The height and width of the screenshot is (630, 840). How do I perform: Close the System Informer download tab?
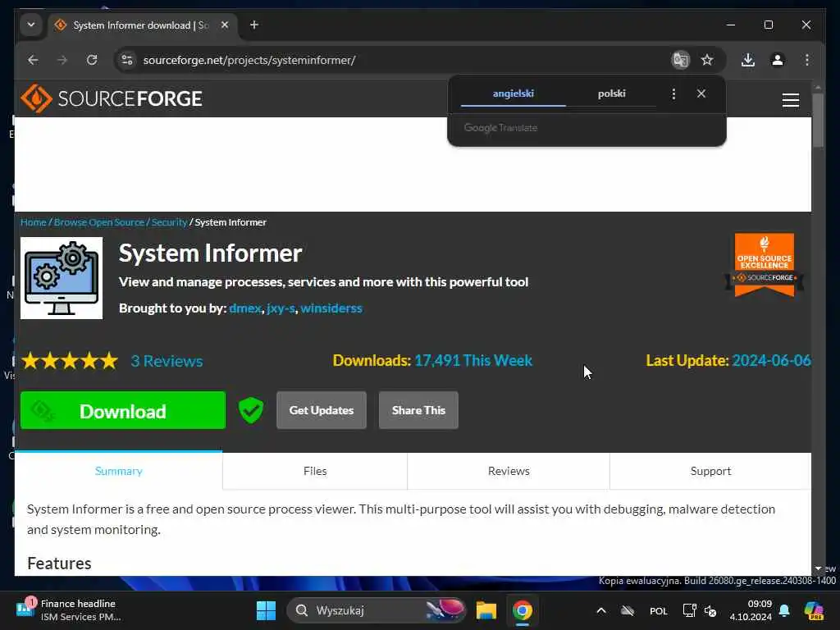(225, 25)
